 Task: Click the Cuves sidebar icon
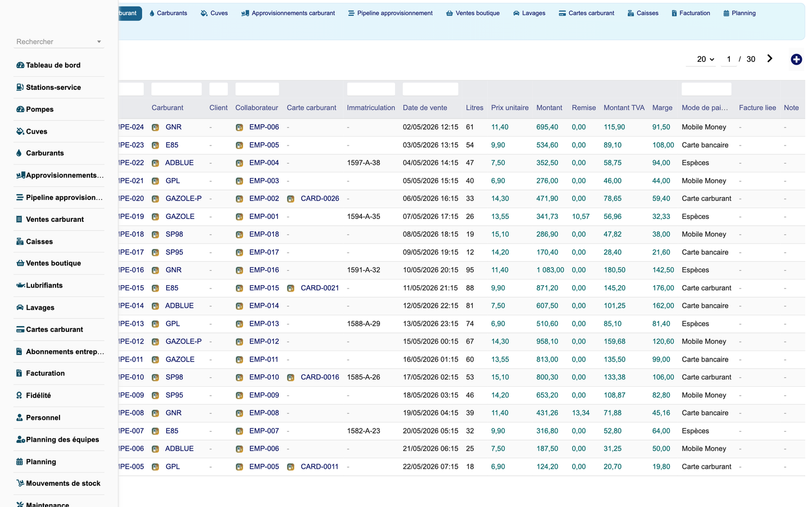coord(20,131)
